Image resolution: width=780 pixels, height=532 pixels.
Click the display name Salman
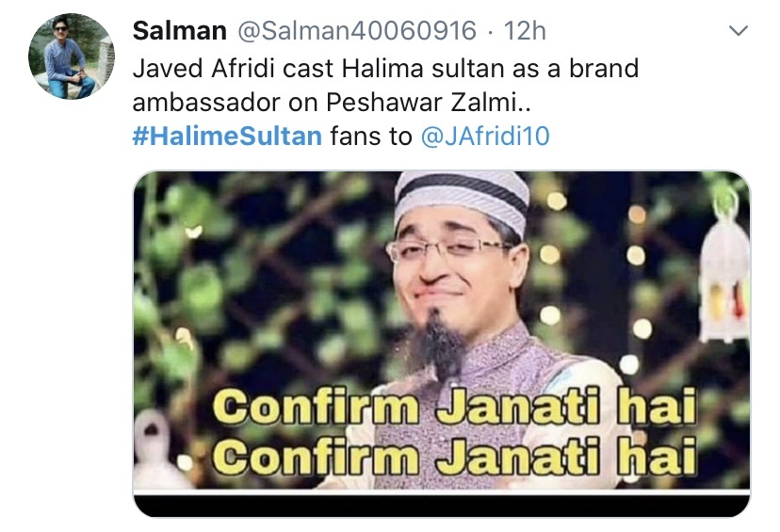click(x=180, y=31)
